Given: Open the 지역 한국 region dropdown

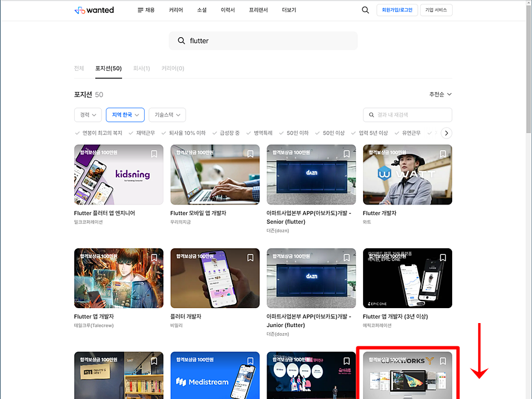Looking at the screenshot, I should tap(125, 115).
